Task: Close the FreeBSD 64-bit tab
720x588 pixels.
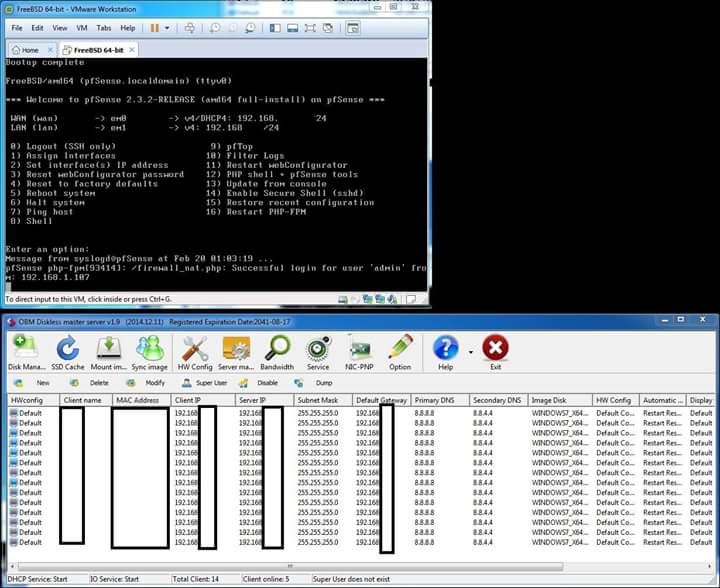Action: click(x=132, y=50)
